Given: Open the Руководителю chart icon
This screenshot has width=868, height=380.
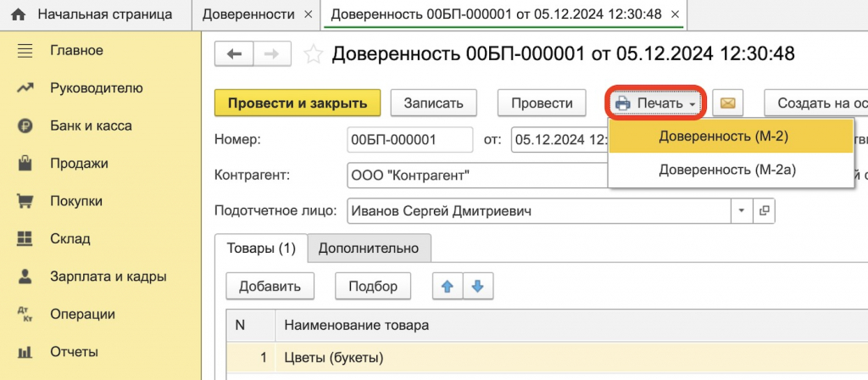Looking at the screenshot, I should [x=25, y=88].
